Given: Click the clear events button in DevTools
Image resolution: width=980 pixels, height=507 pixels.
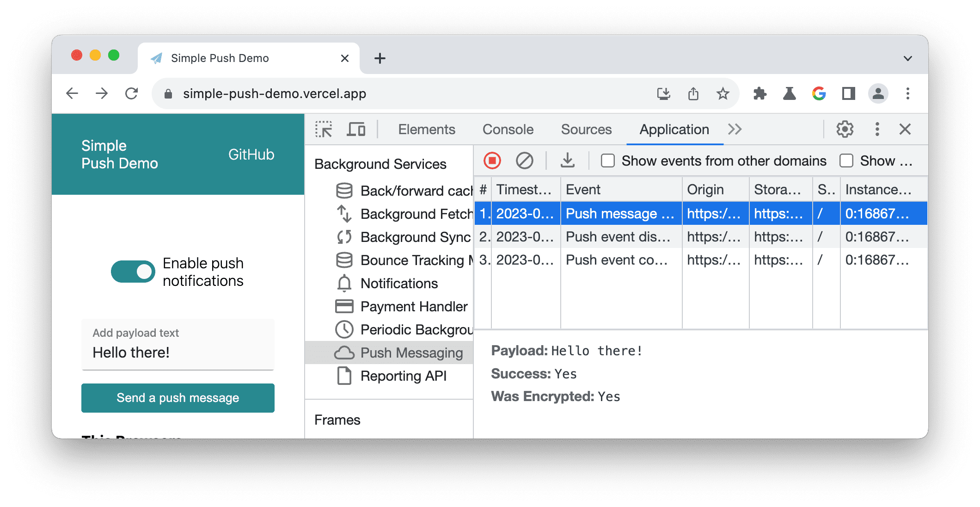Looking at the screenshot, I should point(525,161).
